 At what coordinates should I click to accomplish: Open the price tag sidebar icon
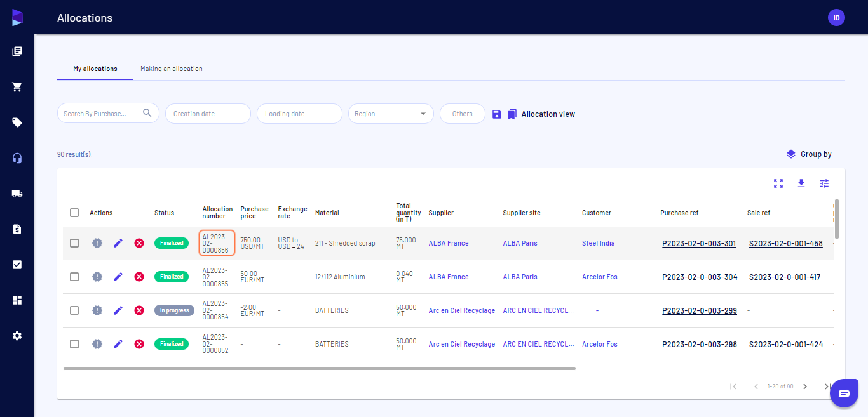[17, 122]
